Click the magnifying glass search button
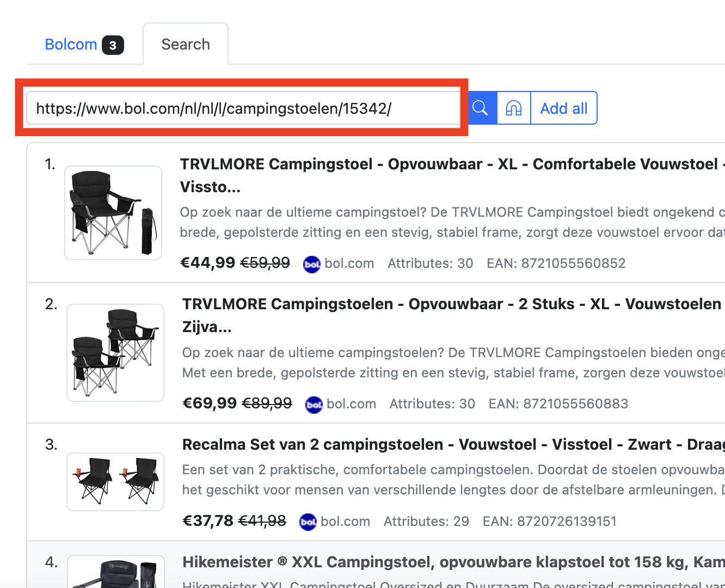The width and height of the screenshot is (725, 588). tap(481, 108)
